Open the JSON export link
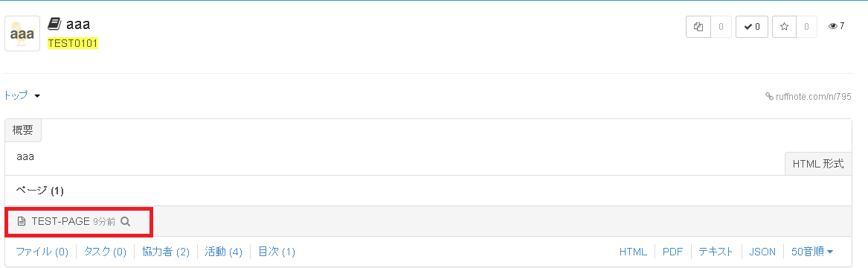 [762, 252]
